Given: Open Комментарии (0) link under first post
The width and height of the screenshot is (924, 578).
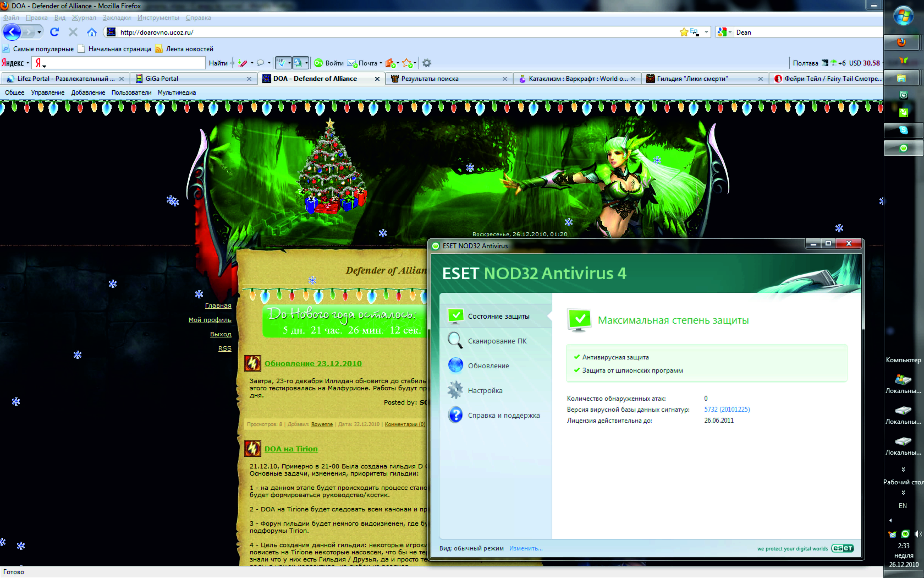Looking at the screenshot, I should coord(405,424).
